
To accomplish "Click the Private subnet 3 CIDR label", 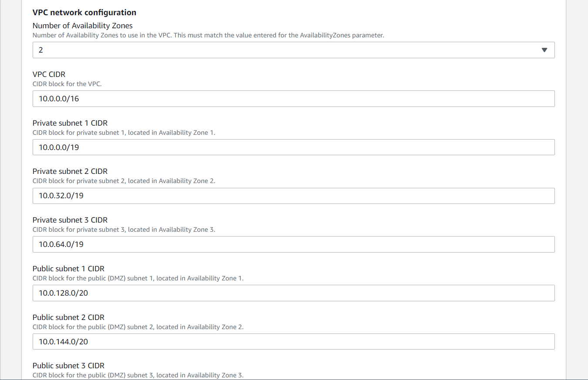I will coord(70,220).
